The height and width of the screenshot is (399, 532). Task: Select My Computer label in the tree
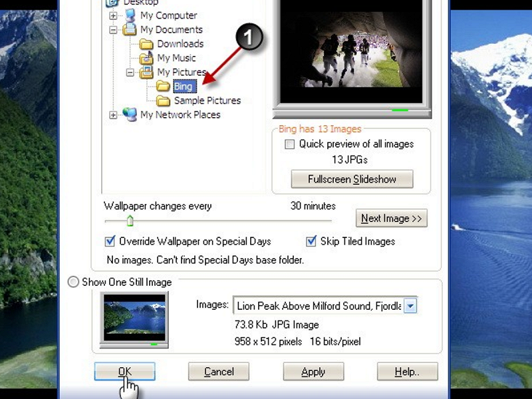169,15
